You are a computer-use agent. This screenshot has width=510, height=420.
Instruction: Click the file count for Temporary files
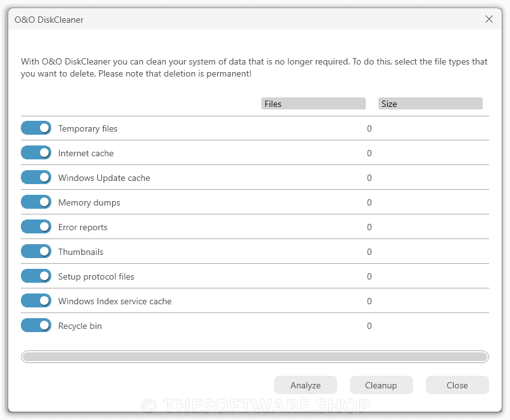[x=369, y=128]
